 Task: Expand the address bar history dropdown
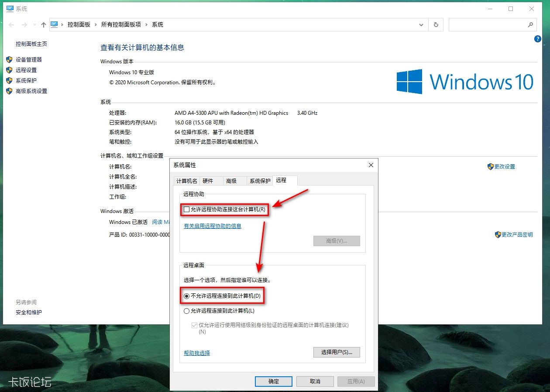pyautogui.click(x=421, y=25)
